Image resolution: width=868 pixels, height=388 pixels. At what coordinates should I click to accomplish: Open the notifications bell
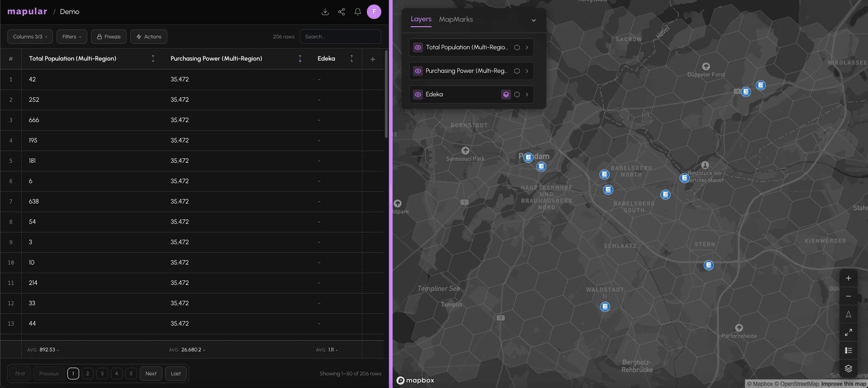coord(358,12)
